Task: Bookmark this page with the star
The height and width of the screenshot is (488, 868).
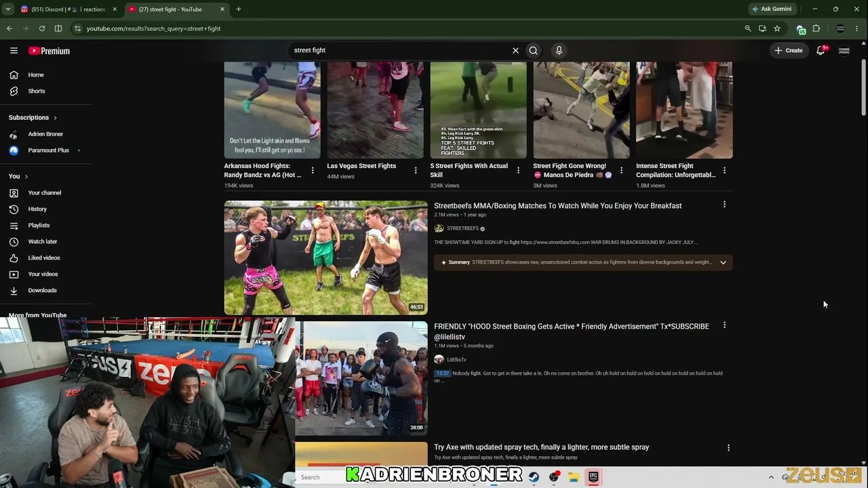Action: (777, 28)
